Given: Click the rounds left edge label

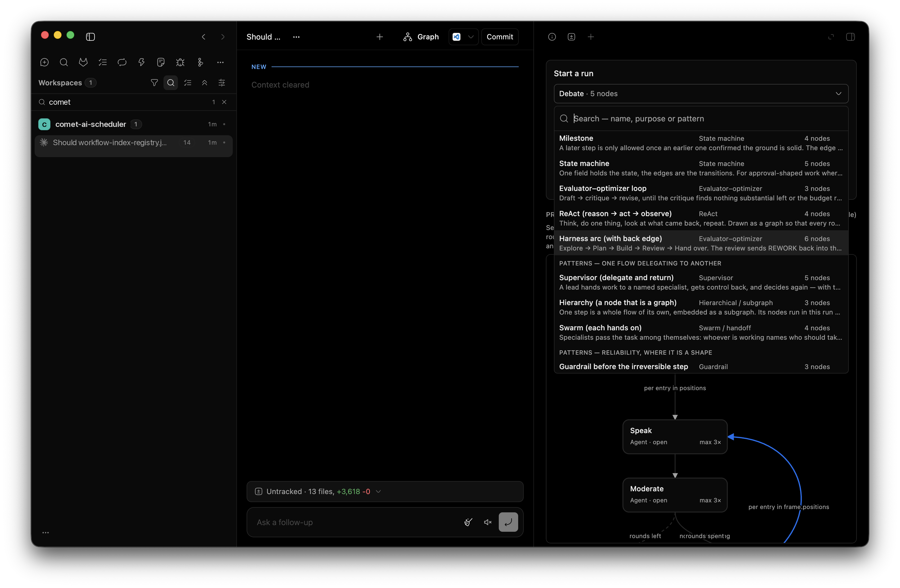Looking at the screenshot, I should pyautogui.click(x=645, y=536).
